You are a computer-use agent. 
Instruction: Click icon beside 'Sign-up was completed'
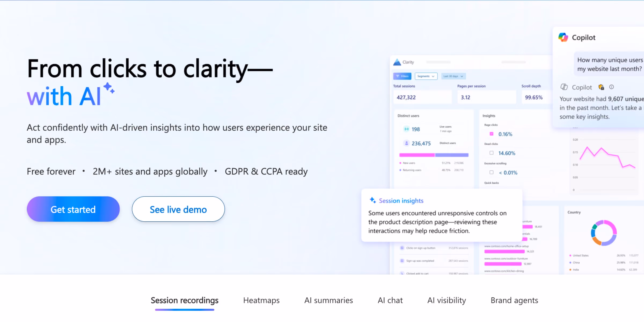[x=402, y=261]
